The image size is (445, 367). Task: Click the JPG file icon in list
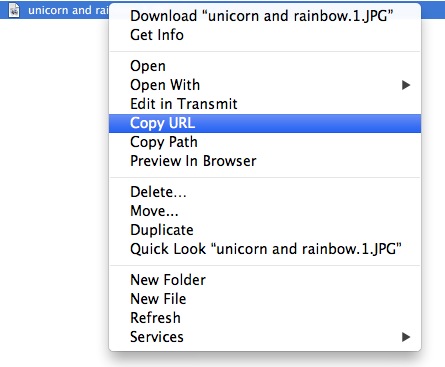point(14,10)
